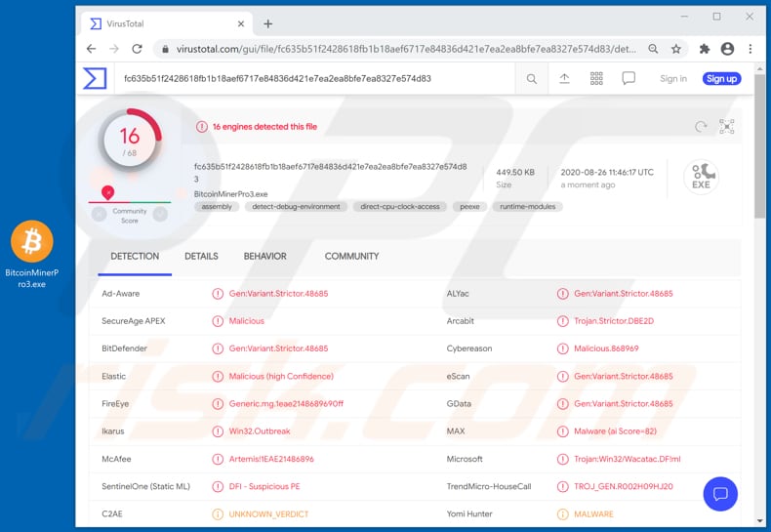Click the reanalyze refresh icon
The width and height of the screenshot is (771, 532).
click(701, 127)
